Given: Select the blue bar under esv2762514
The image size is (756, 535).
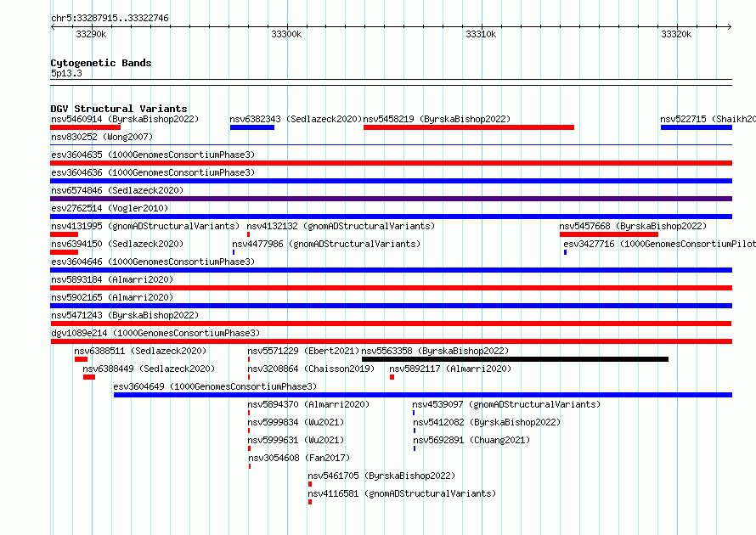Looking at the screenshot, I should point(392,217).
